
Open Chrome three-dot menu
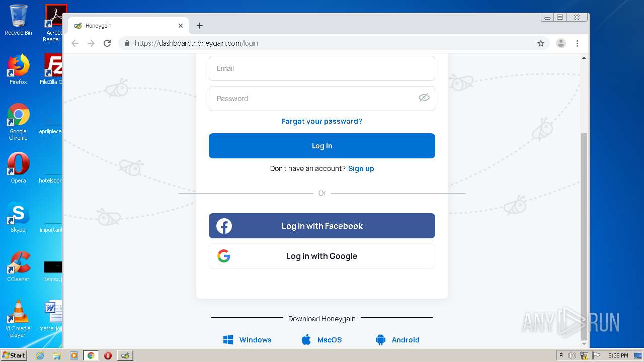click(x=578, y=43)
